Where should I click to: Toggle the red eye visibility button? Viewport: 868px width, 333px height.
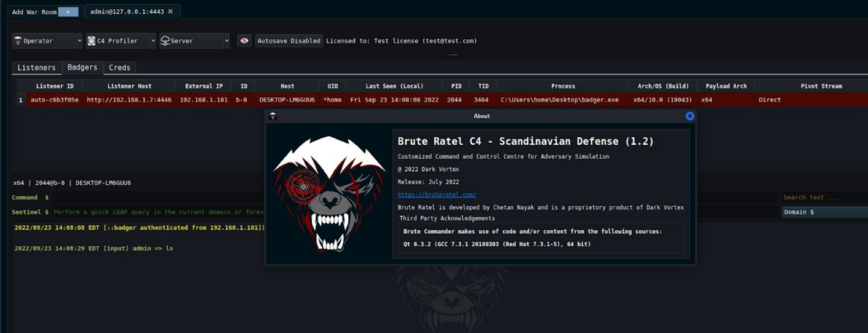(244, 41)
